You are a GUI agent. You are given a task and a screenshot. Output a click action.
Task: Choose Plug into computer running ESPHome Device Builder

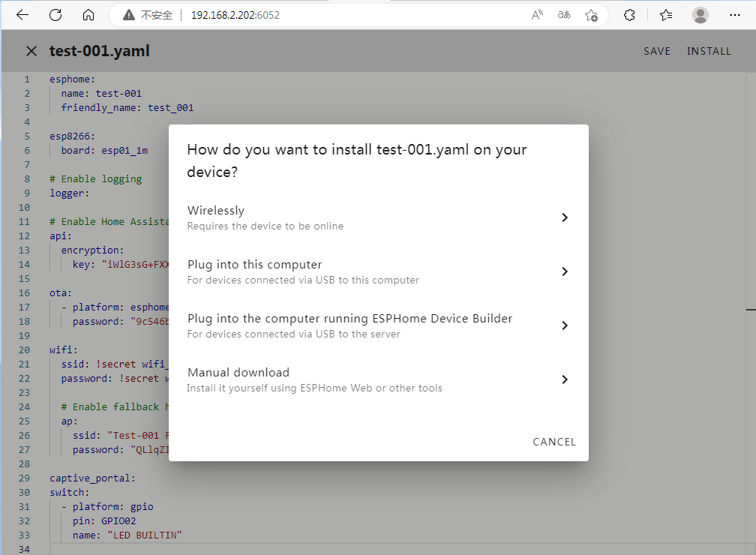pyautogui.click(x=349, y=325)
